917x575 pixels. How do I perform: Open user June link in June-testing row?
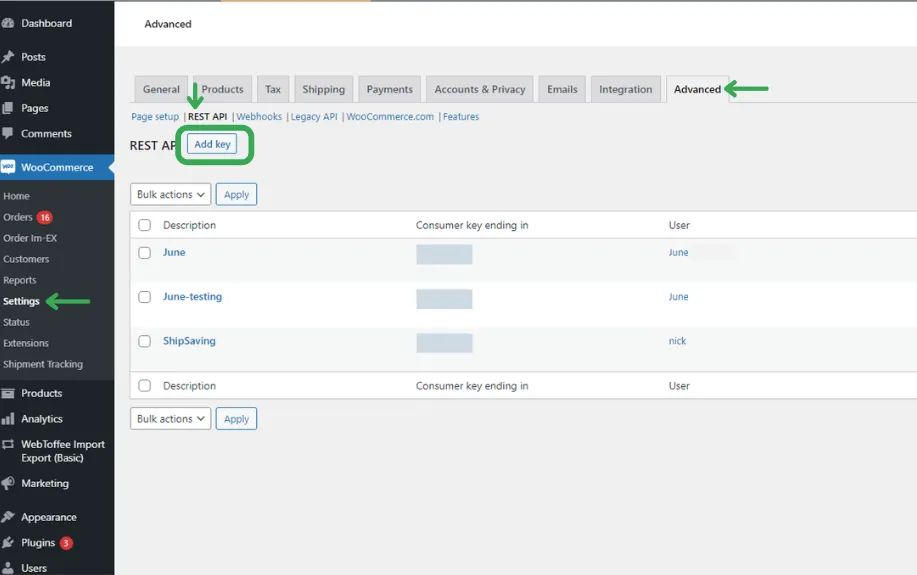(678, 297)
